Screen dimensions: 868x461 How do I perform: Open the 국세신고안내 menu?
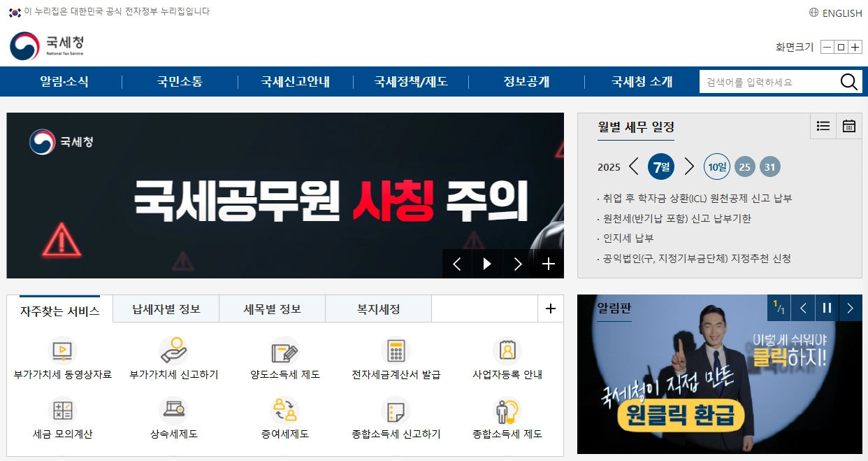tap(295, 81)
